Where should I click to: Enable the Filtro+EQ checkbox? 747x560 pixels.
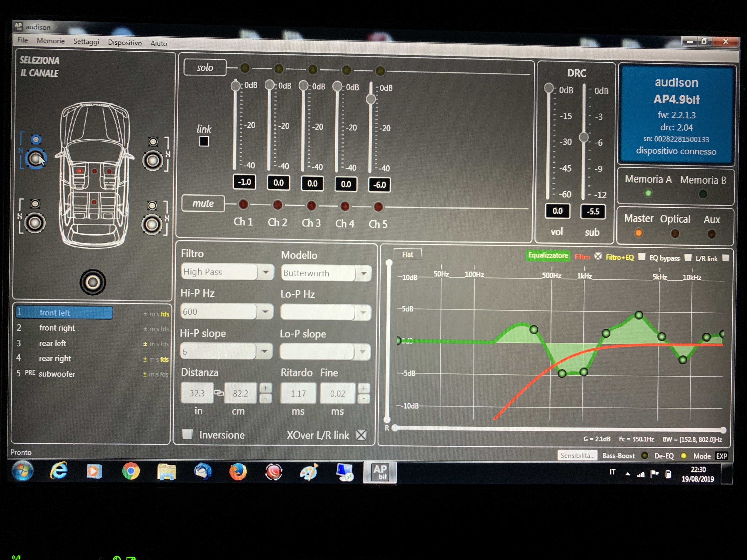[642, 257]
